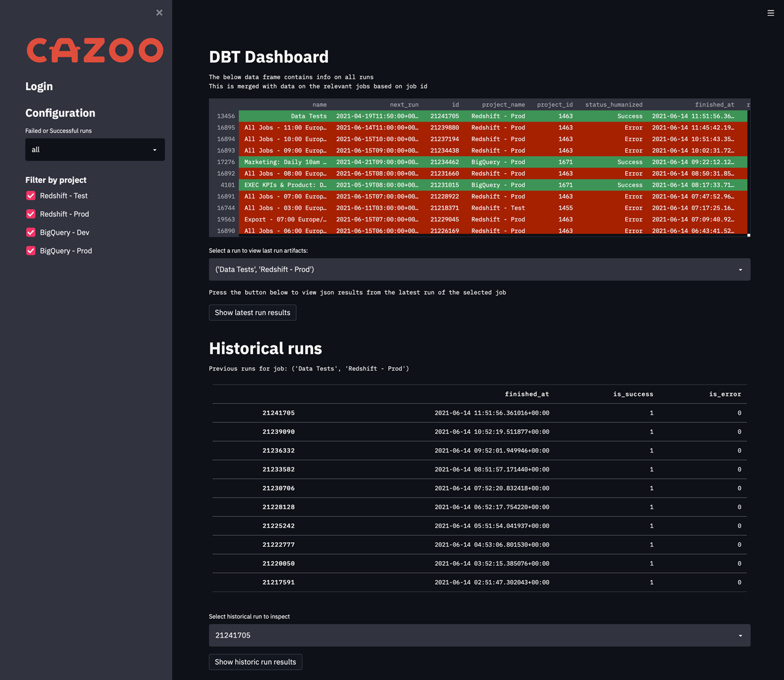784x680 pixels.
Task: Open the Failed or Successful runs dropdown
Action: 95,150
